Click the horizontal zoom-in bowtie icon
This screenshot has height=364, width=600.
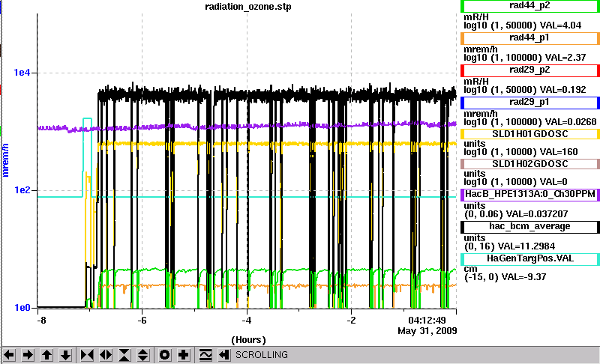click(x=87, y=355)
